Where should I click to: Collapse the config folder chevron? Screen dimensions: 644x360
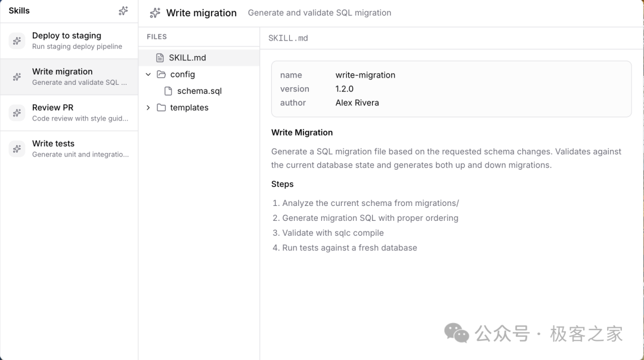coord(148,75)
